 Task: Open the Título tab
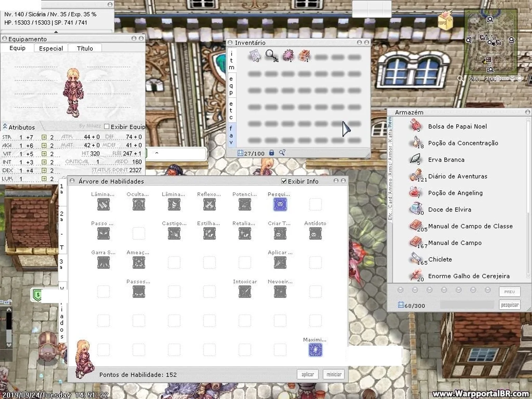click(85, 48)
